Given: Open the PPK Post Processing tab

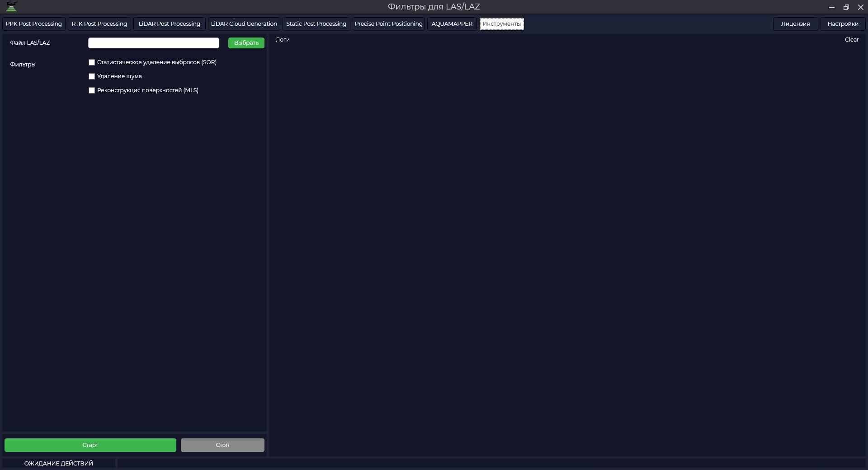Looking at the screenshot, I should pyautogui.click(x=34, y=24).
